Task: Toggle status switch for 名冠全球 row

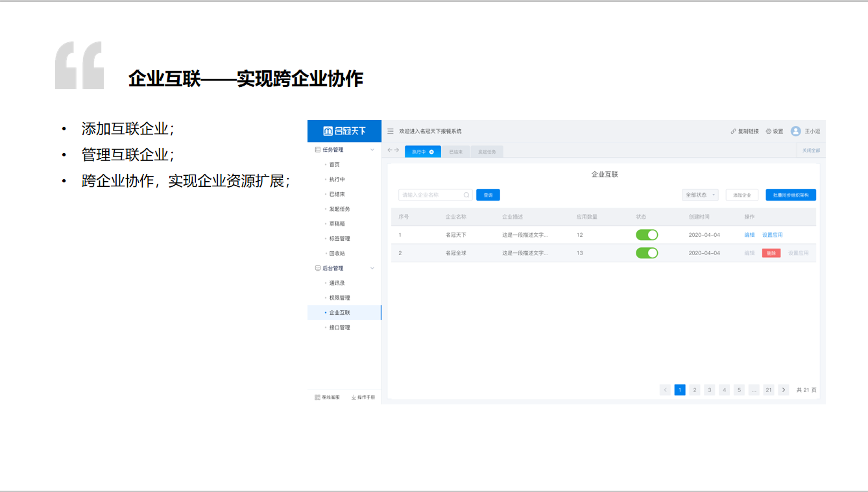Action: (x=647, y=253)
